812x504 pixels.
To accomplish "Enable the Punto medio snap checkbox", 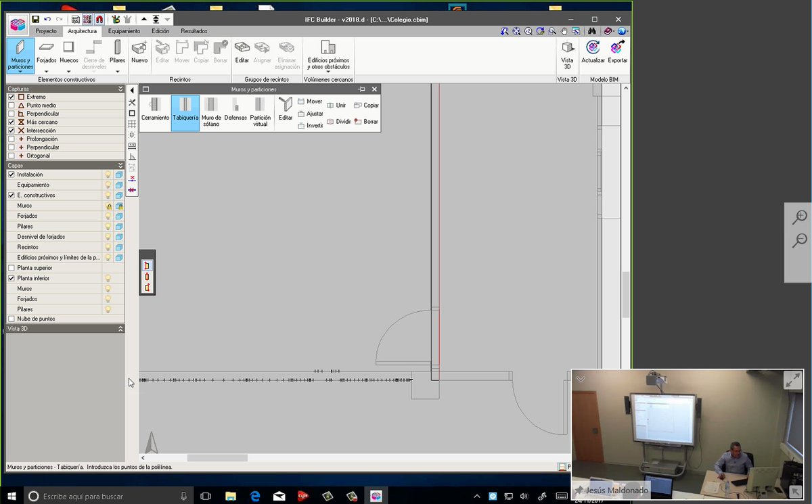I will pyautogui.click(x=11, y=106).
